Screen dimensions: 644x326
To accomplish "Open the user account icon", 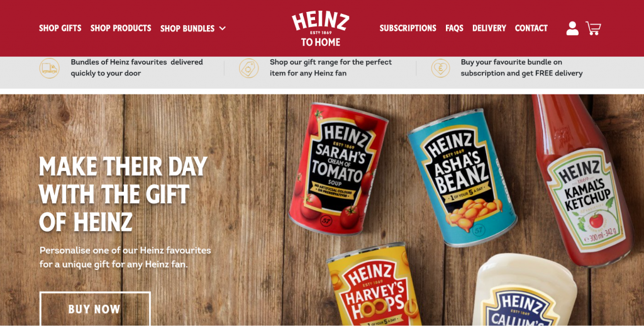I will pos(572,28).
